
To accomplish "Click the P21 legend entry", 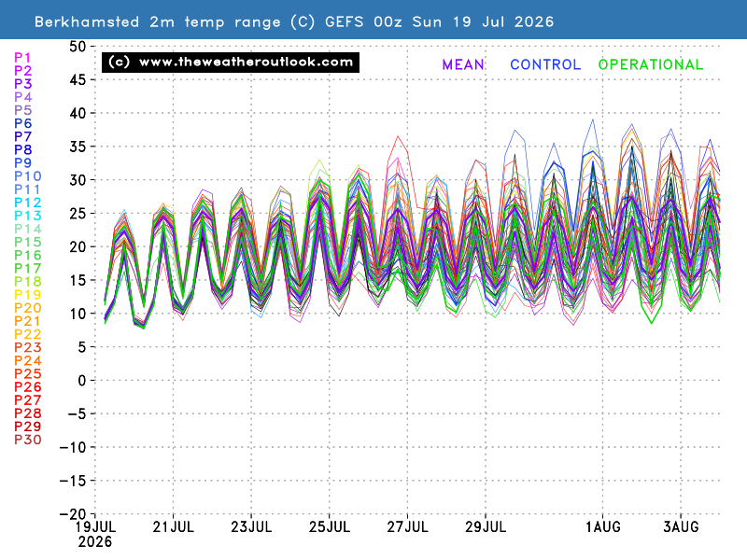I will tap(28, 321).
